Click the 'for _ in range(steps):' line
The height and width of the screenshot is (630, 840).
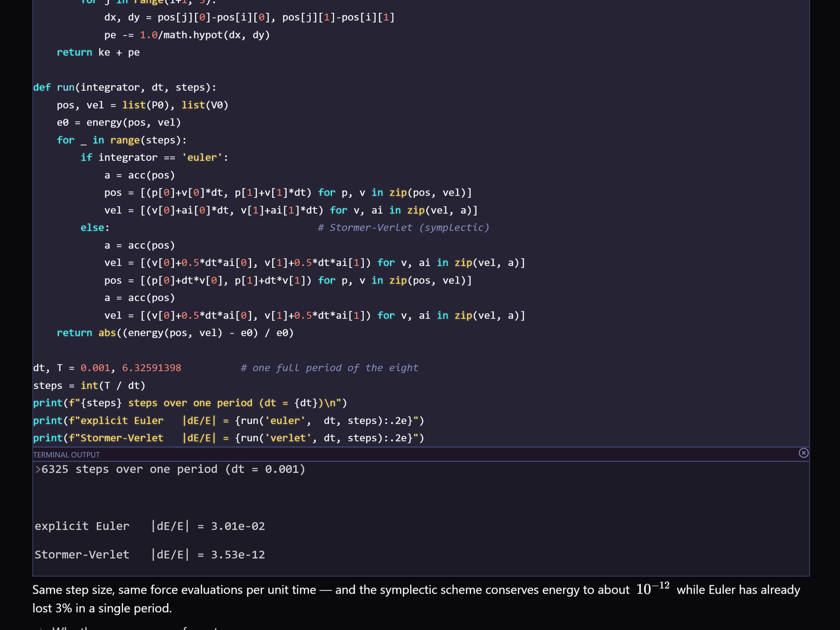pyautogui.click(x=122, y=140)
